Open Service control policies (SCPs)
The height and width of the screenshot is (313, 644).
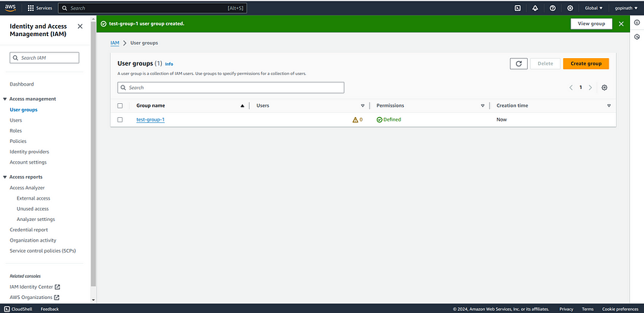[x=43, y=250]
